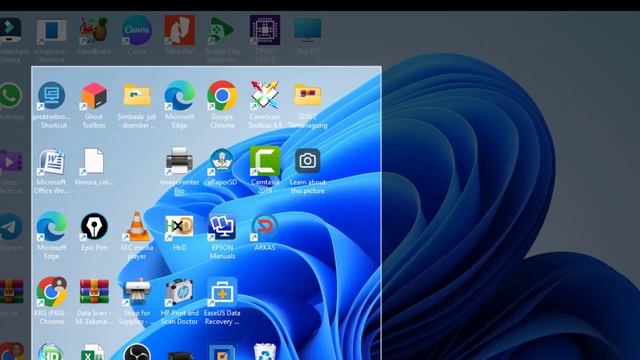Image resolution: width=640 pixels, height=360 pixels.
Task: Open the scrcpy.exe Shortcut desktop icon
Action: [51, 32]
